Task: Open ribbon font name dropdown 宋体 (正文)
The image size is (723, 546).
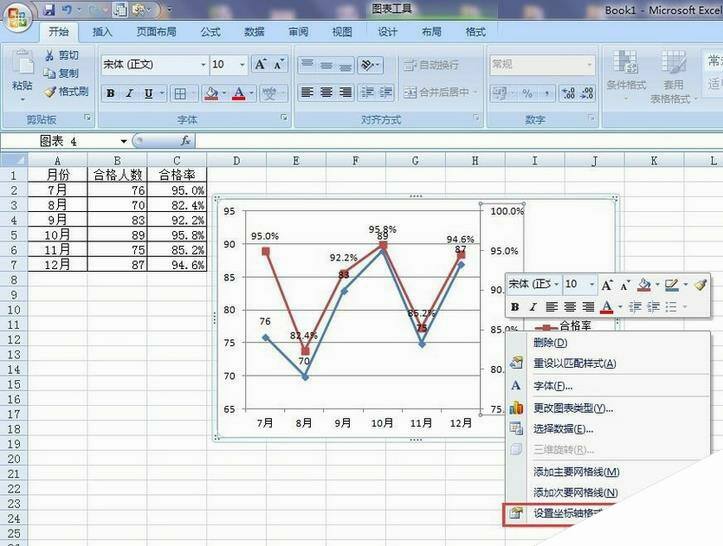Action: (203, 65)
